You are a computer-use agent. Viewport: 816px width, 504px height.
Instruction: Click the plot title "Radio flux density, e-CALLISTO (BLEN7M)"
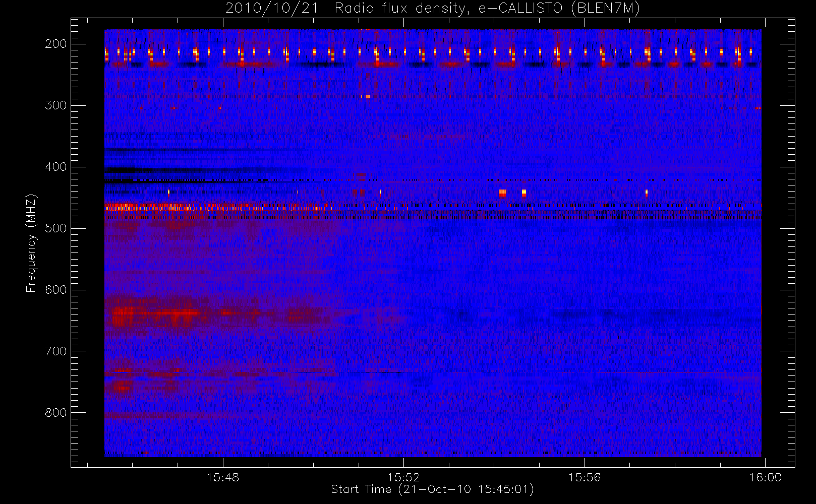[x=487, y=9]
